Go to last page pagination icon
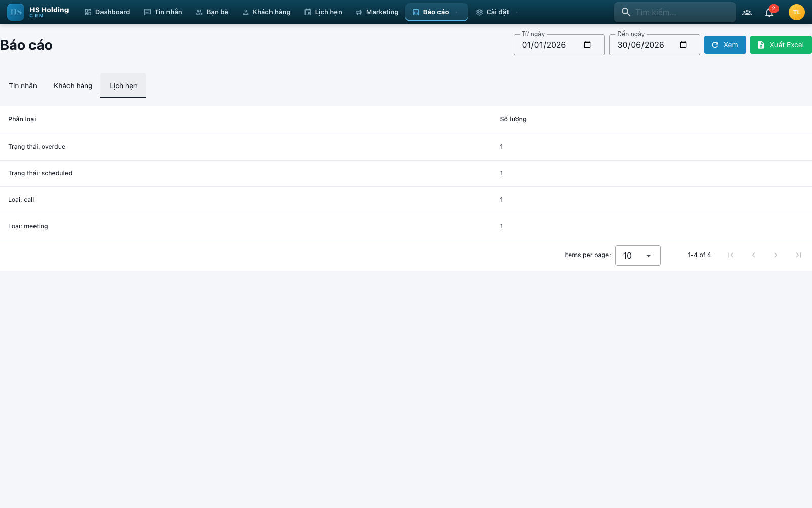812x508 pixels. pos(798,255)
